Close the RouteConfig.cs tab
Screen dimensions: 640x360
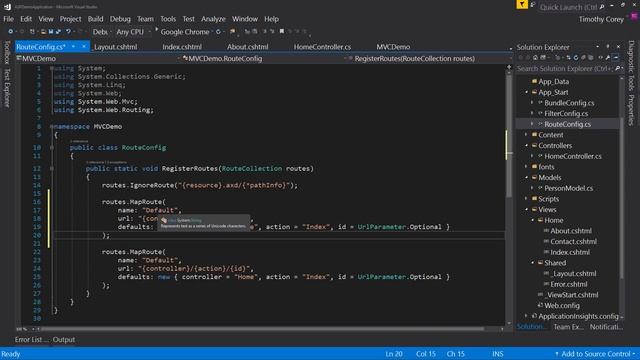coord(84,47)
